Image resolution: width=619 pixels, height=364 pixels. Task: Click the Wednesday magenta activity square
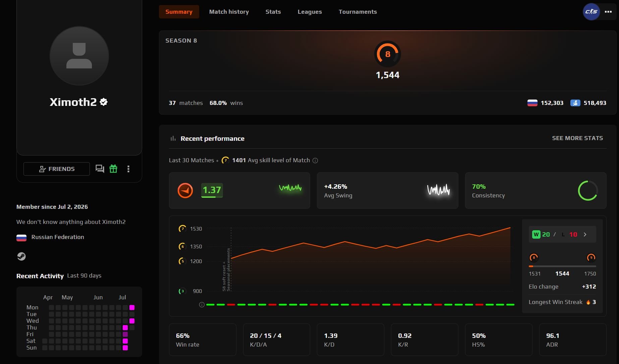tap(132, 321)
